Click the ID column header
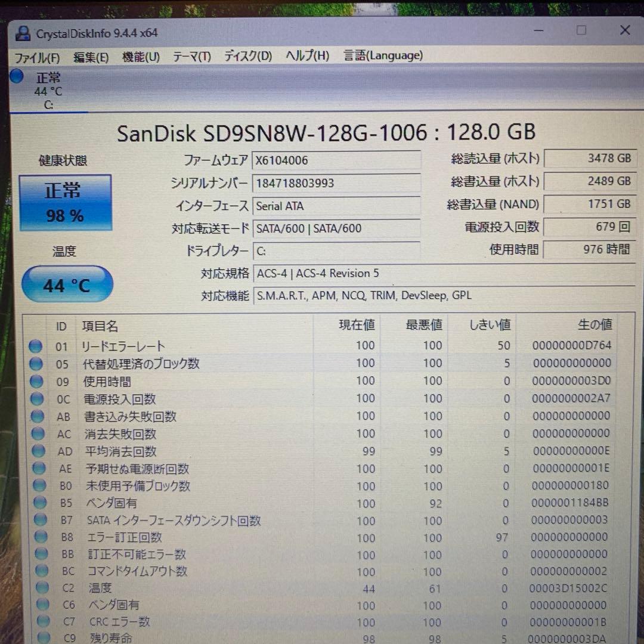The width and height of the screenshot is (644, 644). tap(61, 327)
